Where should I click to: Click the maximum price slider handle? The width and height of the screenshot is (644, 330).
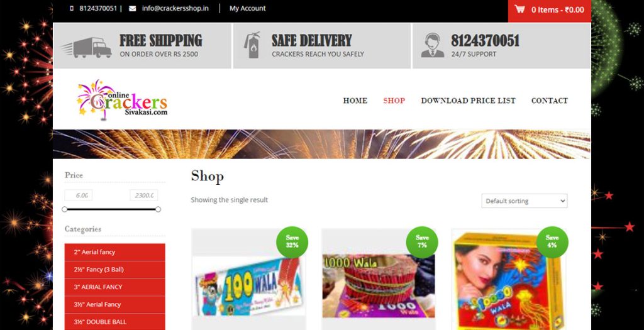[158, 209]
